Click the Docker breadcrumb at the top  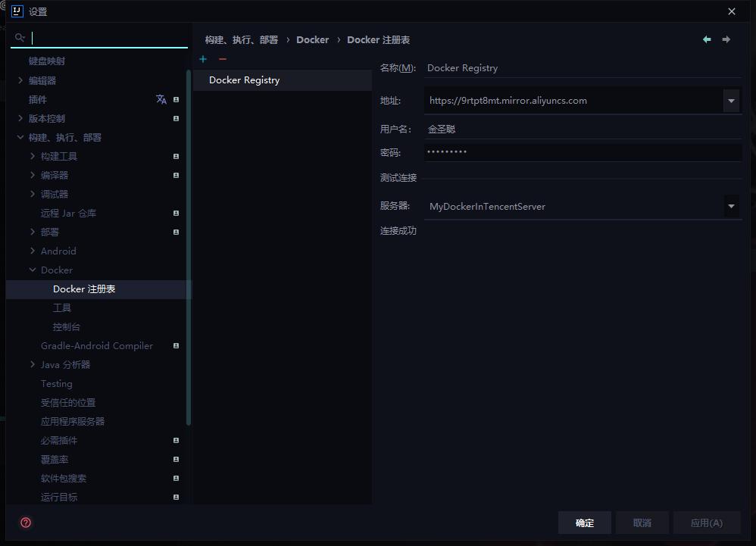pos(313,39)
